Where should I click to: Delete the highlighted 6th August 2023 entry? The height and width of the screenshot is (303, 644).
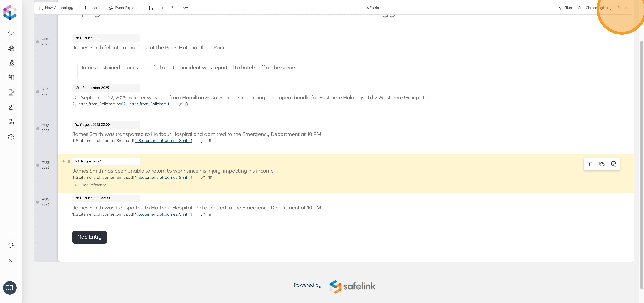[x=589, y=164]
